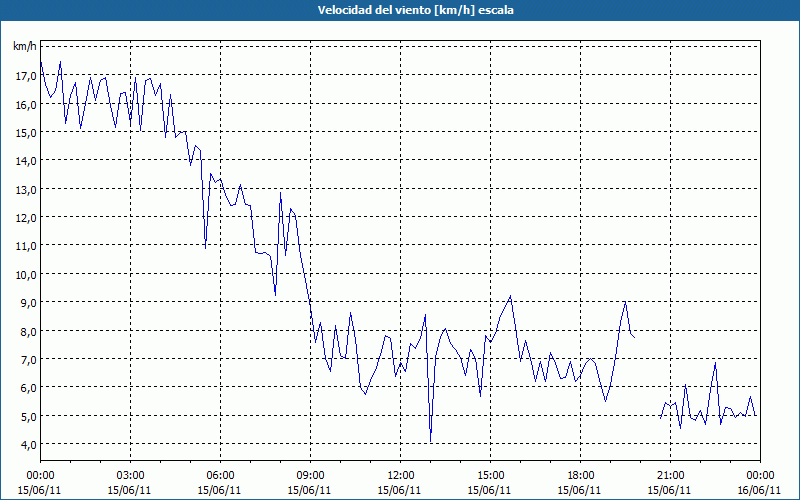Screen dimensions: 800x500
Task: Click the 15:00 time axis label
Action: click(490, 476)
